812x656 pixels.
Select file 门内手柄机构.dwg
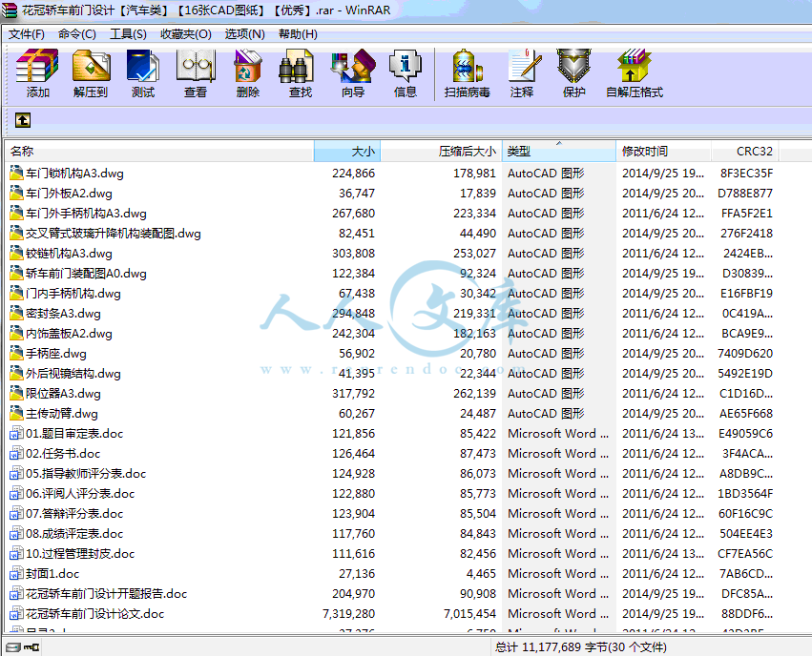(73, 294)
